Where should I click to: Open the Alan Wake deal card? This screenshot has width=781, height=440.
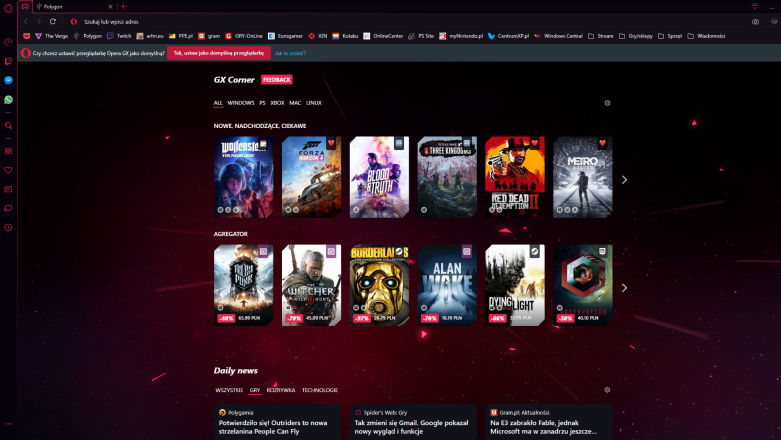tap(447, 285)
